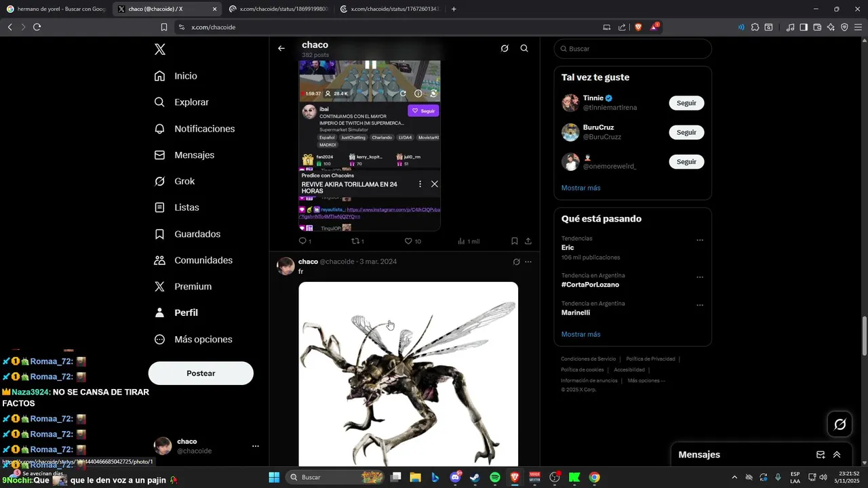Image resolution: width=868 pixels, height=488 pixels.
Task: Open the Eric trending topic
Action: pos(568,248)
